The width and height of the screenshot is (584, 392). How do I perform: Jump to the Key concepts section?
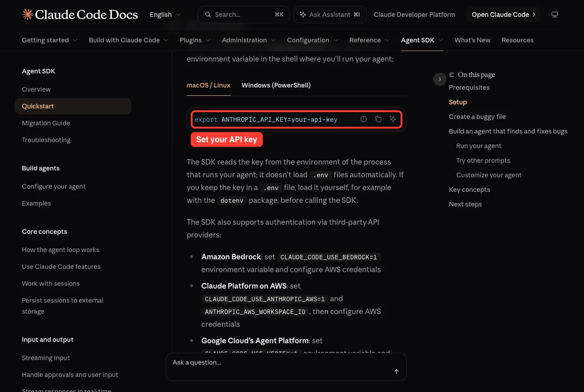pos(469,190)
